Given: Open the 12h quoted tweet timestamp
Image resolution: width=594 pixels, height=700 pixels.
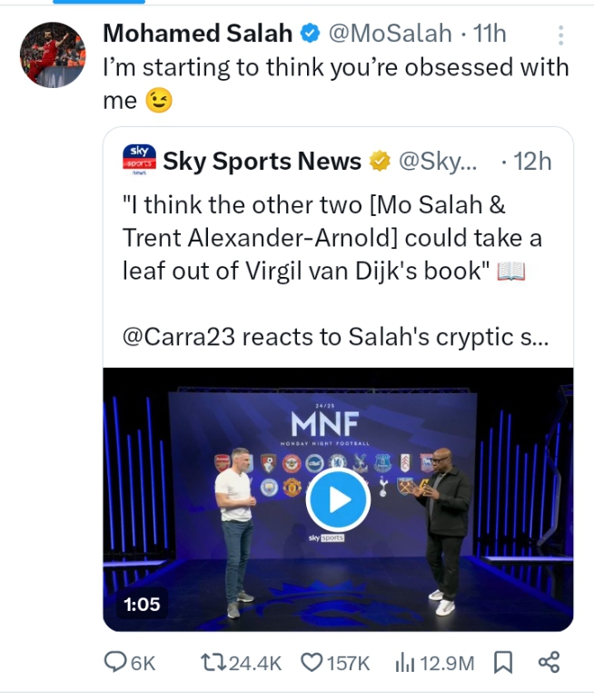Looking at the screenshot, I should point(532,162).
